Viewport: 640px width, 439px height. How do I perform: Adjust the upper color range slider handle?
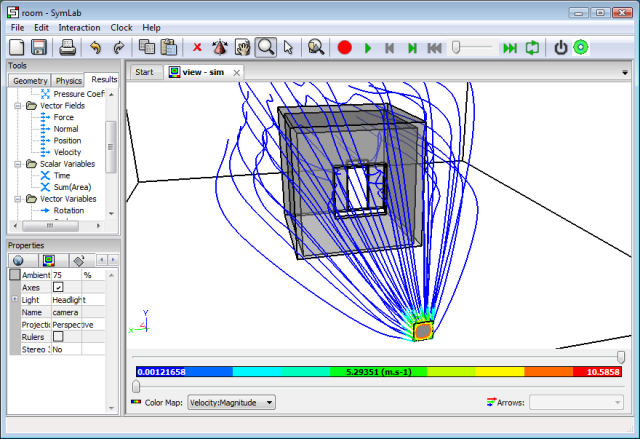621,357
